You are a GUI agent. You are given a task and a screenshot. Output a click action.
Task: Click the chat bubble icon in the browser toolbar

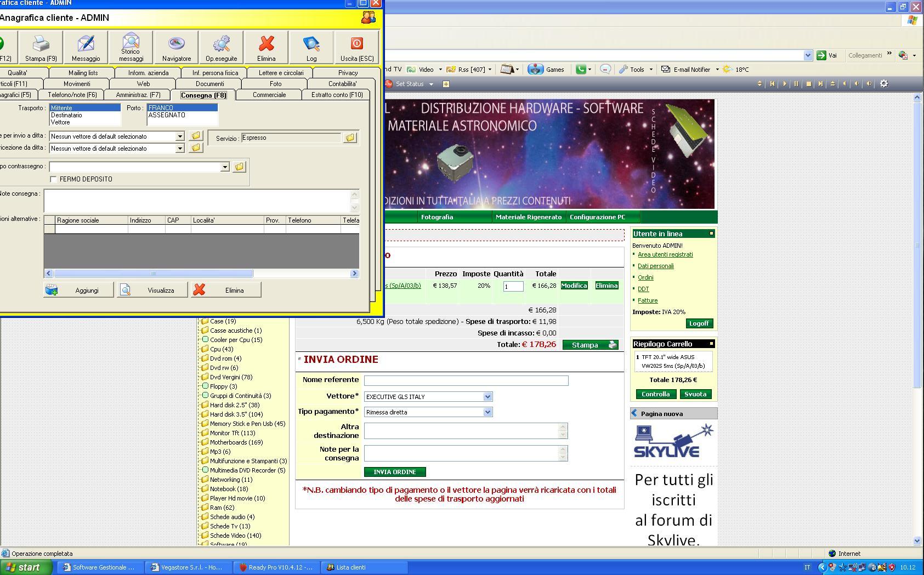point(605,69)
